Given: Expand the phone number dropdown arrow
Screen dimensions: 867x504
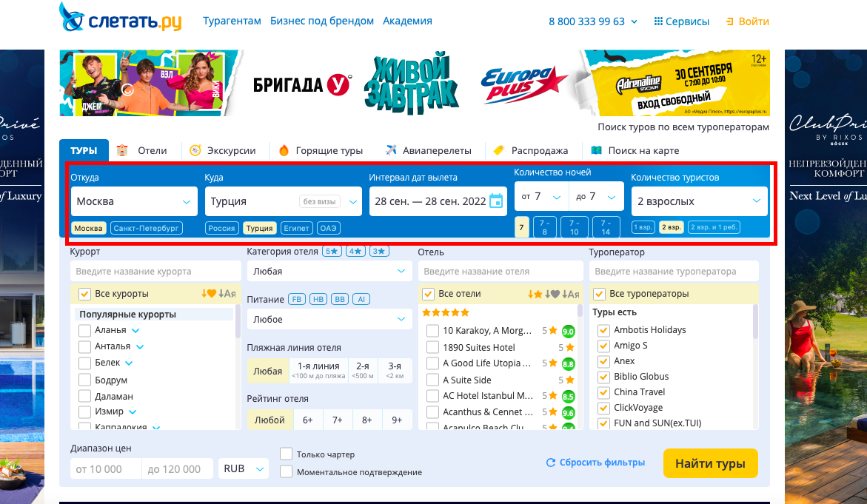Looking at the screenshot, I should point(635,22).
